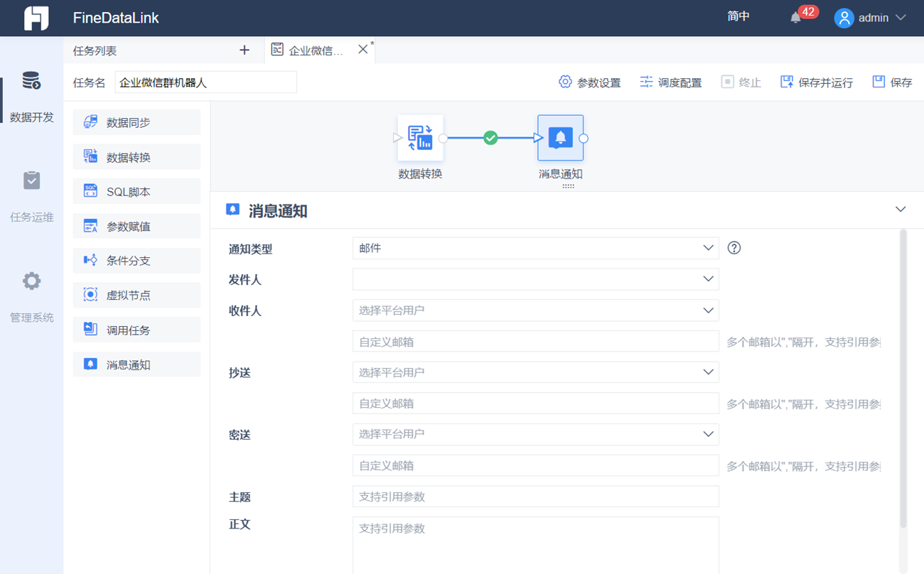Click the 参数设置 button
Screen dimensions: 924x574
(x=589, y=82)
